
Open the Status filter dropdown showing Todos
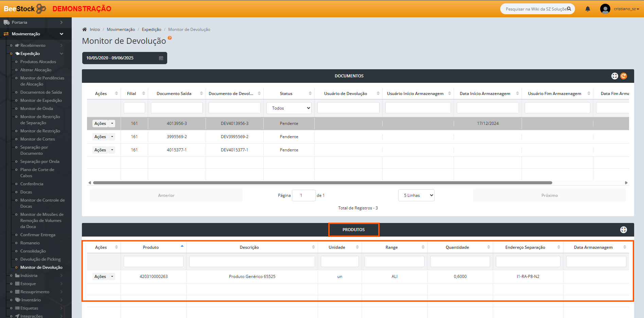tap(289, 108)
